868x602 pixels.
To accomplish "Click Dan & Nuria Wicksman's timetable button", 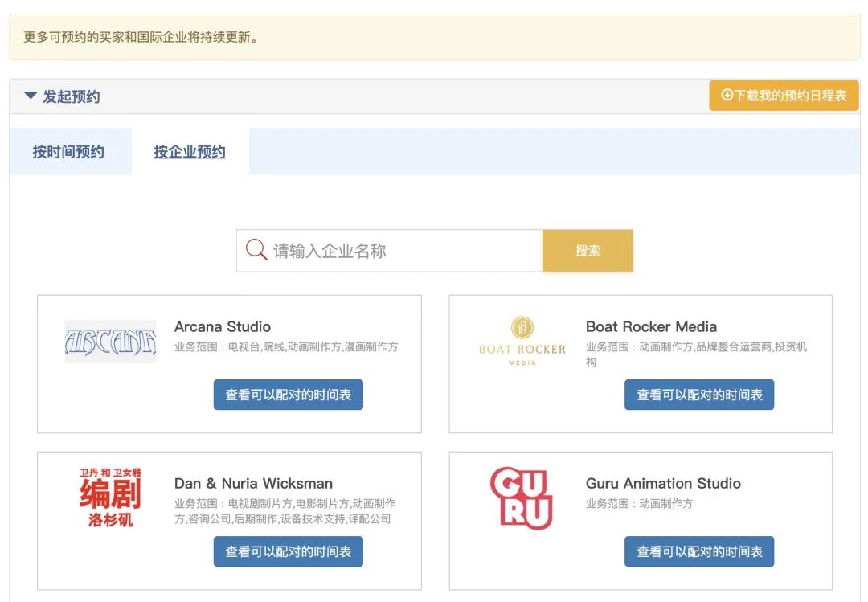I will pyautogui.click(x=288, y=551).
